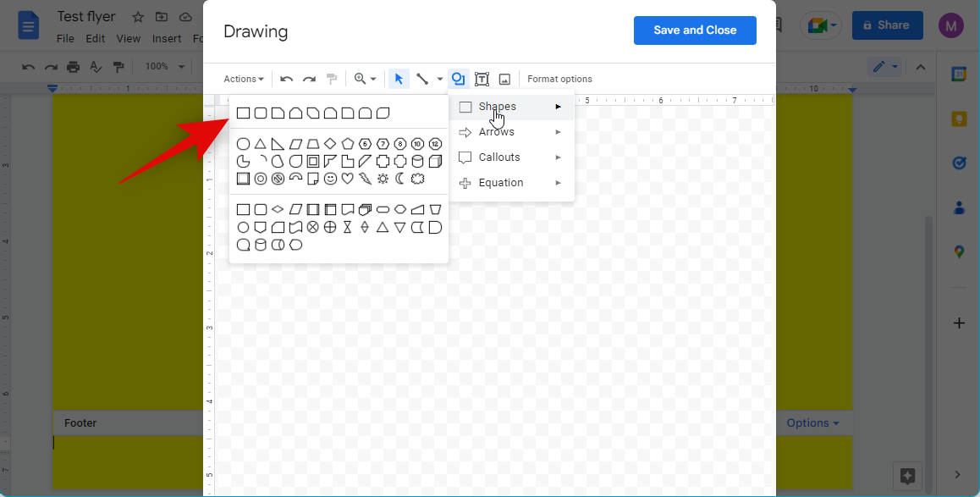The width and height of the screenshot is (980, 497).
Task: Open Format options
Action: coord(559,79)
